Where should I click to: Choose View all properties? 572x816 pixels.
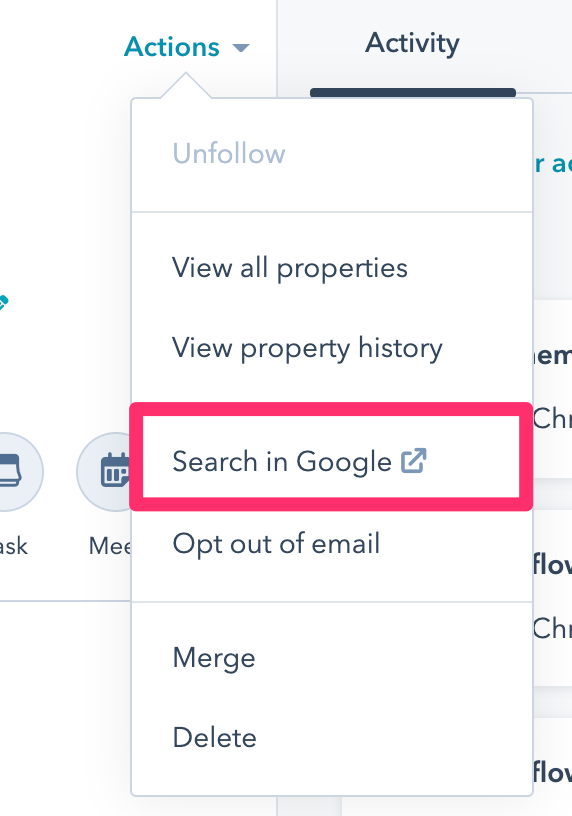point(290,269)
